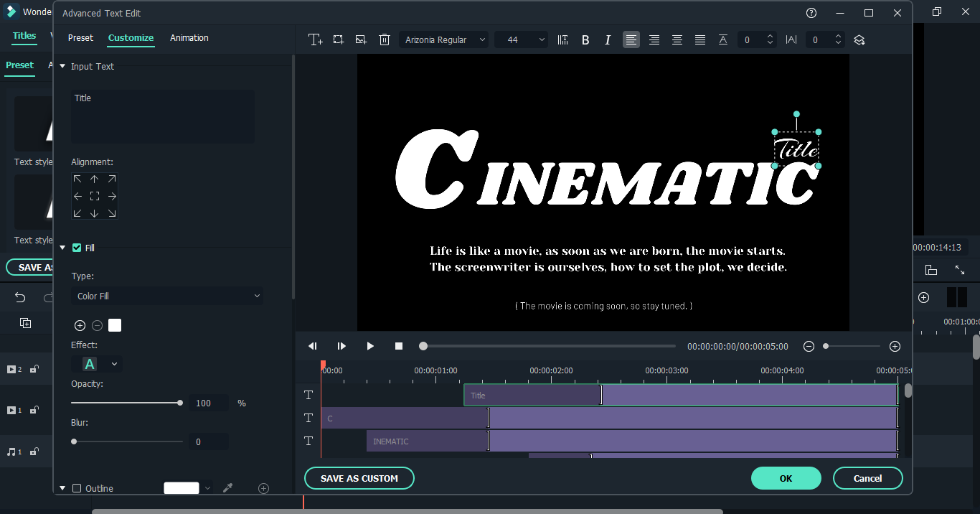The image size is (980, 514).
Task: Toggle lock on video track 2
Action: [x=34, y=369]
